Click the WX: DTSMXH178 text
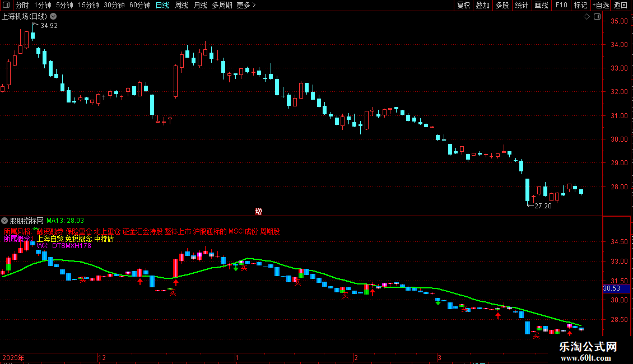The height and width of the screenshot is (364, 633). (64, 245)
